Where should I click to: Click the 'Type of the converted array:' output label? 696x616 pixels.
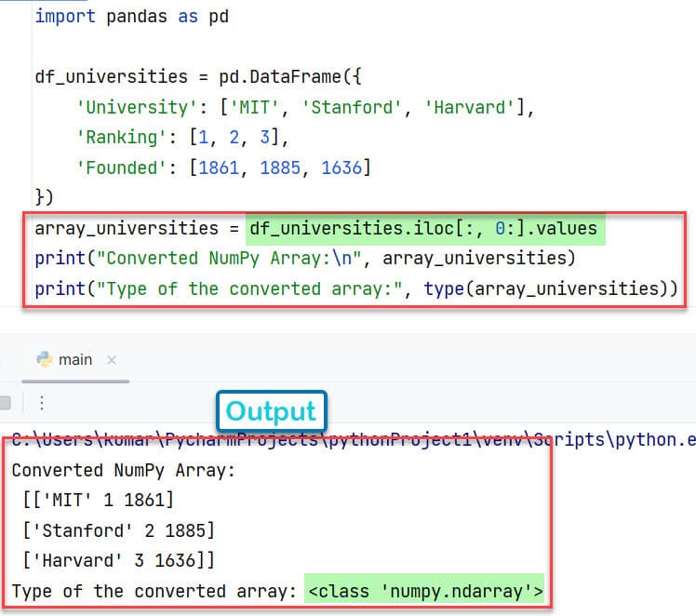coord(154,591)
